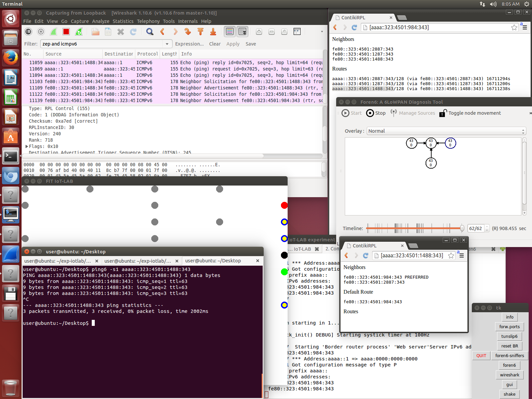Open Chrome menu in lower ContikiRPL window
This screenshot has height=399, width=532.
coord(462,256)
